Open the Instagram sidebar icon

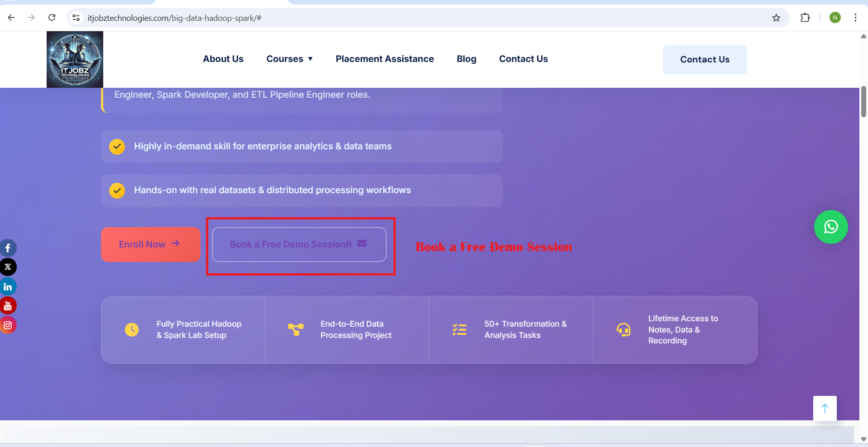(8, 325)
